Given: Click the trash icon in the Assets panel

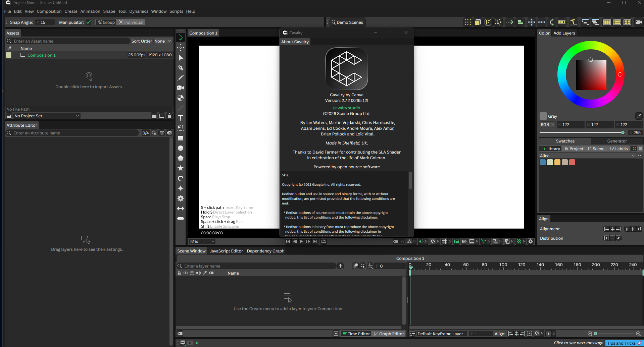Looking at the screenshot, I should 169,116.
